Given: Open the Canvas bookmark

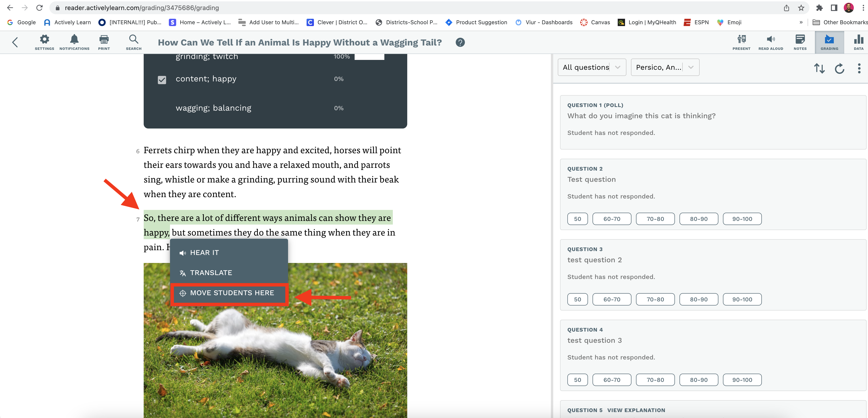Looking at the screenshot, I should (595, 22).
